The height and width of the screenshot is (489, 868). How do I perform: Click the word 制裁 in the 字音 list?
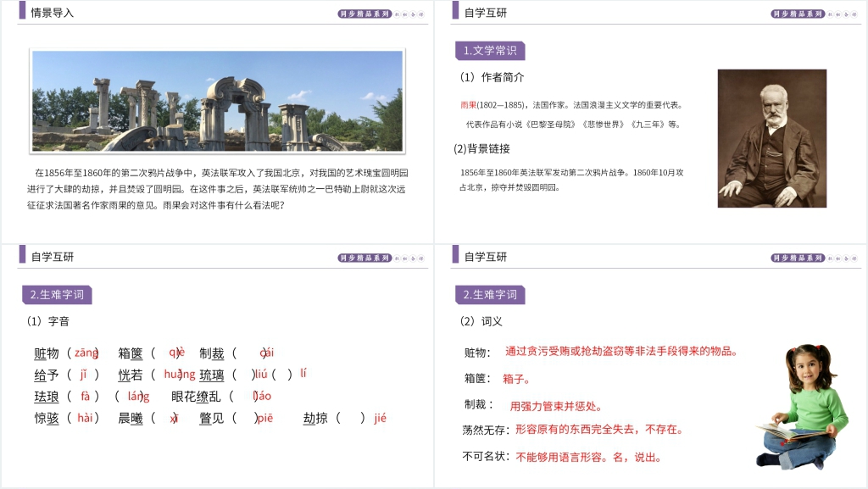coord(211,353)
